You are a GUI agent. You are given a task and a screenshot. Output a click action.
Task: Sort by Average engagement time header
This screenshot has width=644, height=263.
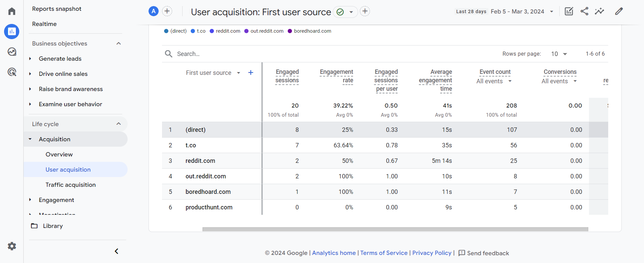(435, 80)
